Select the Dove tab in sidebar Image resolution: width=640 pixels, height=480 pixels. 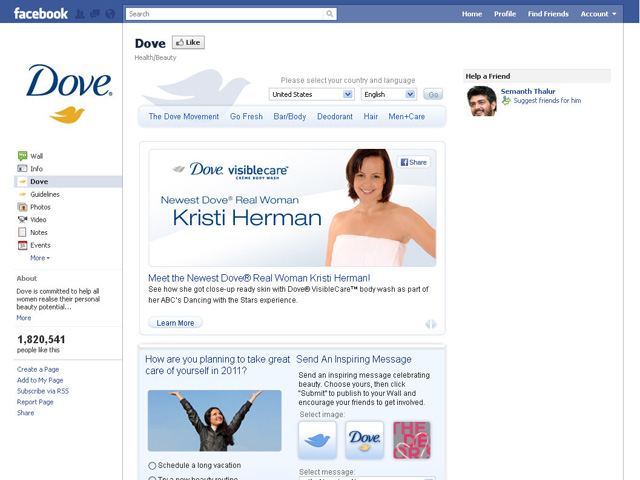pos(68,182)
